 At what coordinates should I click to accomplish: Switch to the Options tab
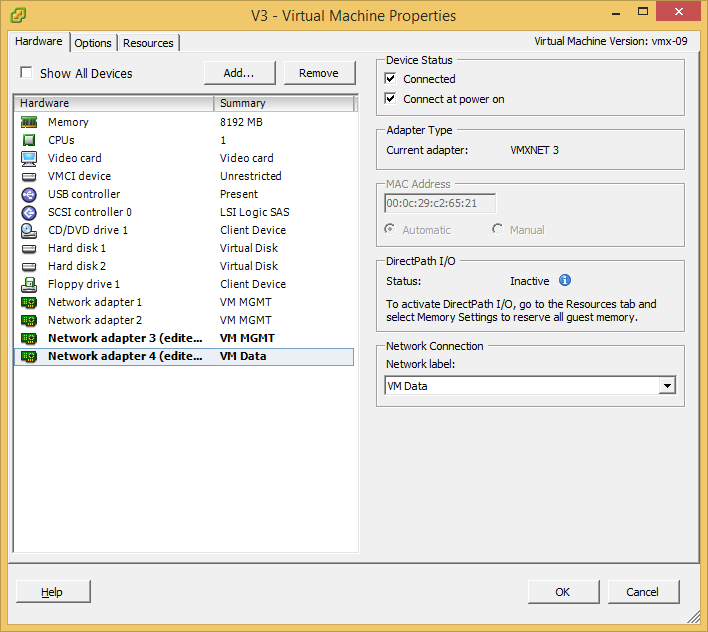click(x=93, y=43)
